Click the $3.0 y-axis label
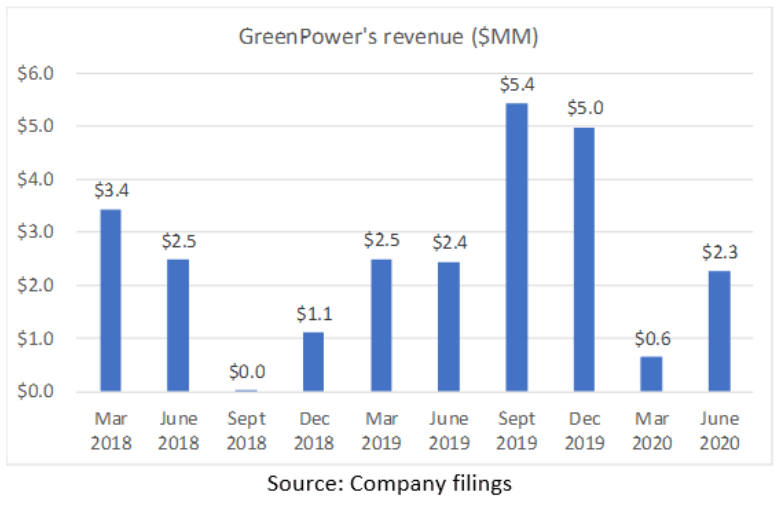 coord(35,232)
